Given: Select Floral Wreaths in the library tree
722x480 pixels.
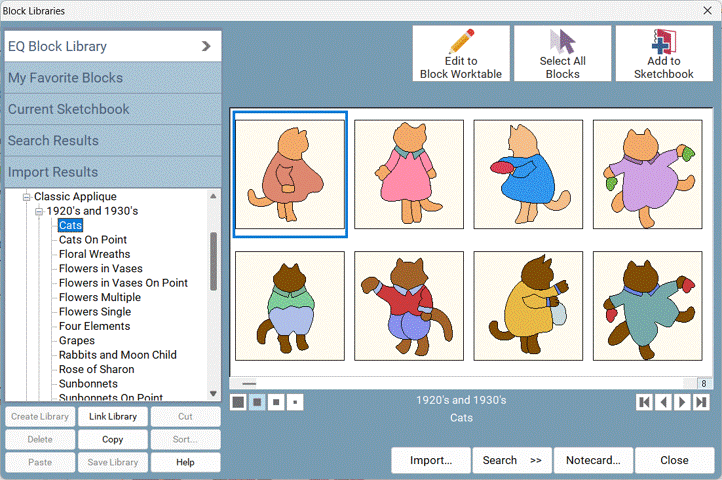Looking at the screenshot, I should 94,254.
